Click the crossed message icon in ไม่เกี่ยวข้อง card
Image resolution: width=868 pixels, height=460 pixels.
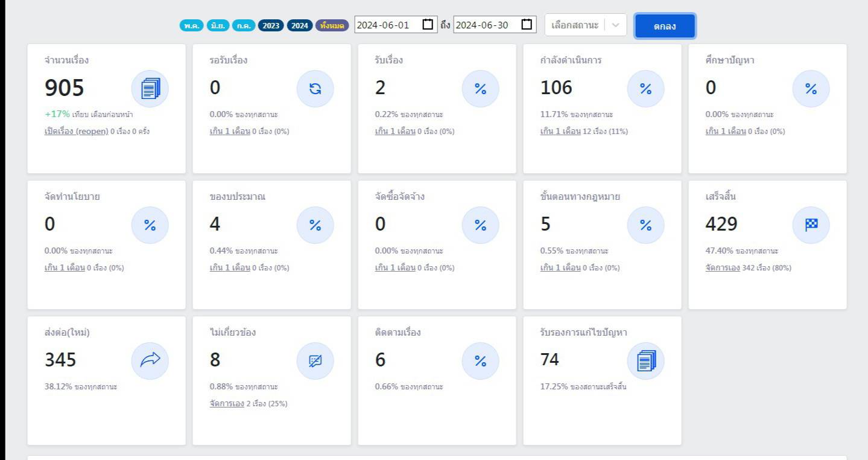coord(315,361)
